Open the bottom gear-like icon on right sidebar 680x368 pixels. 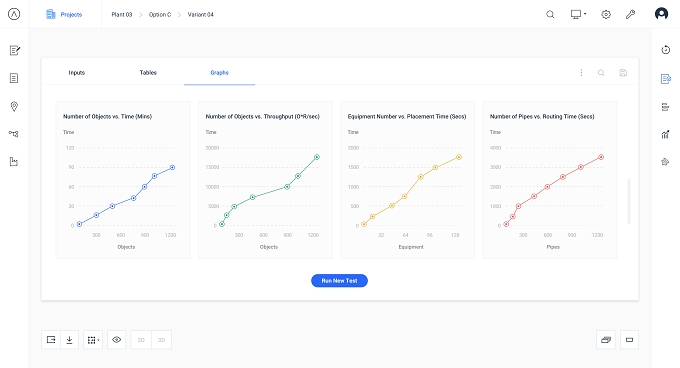point(666,162)
